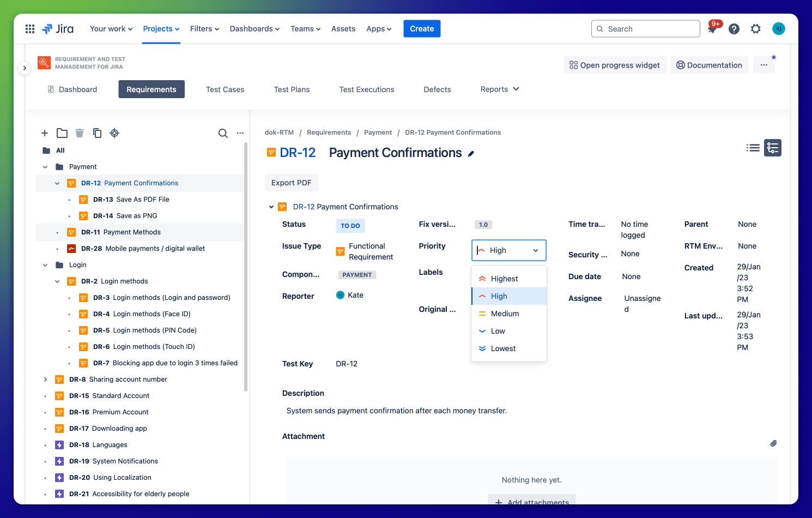Duplicate the requirement using the copy icon
Viewport: 812px width, 518px height.
97,133
